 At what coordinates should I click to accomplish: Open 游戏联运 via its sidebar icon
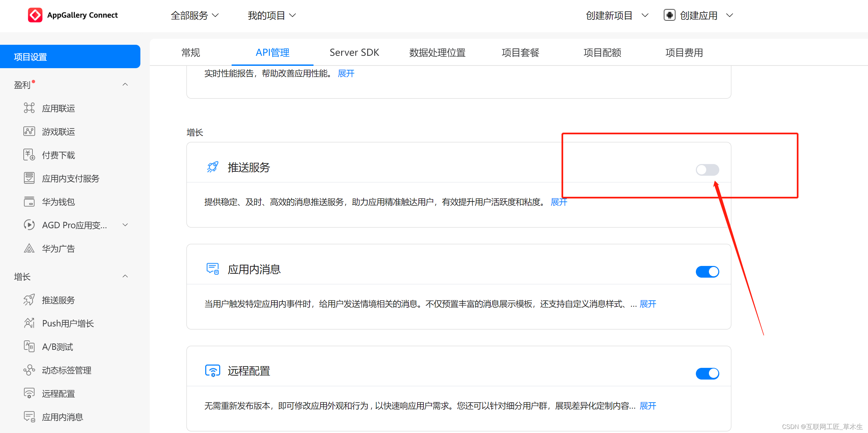29,131
